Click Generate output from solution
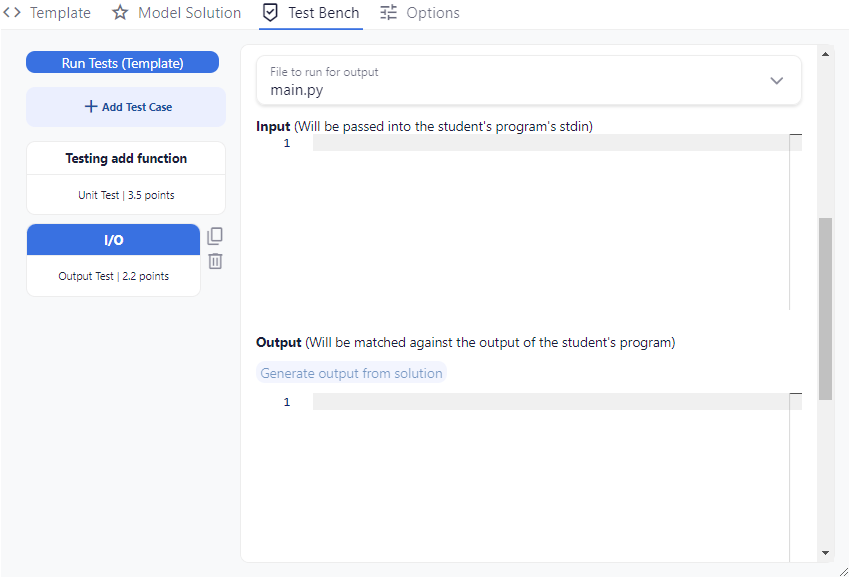The height and width of the screenshot is (581, 851). 351,373
